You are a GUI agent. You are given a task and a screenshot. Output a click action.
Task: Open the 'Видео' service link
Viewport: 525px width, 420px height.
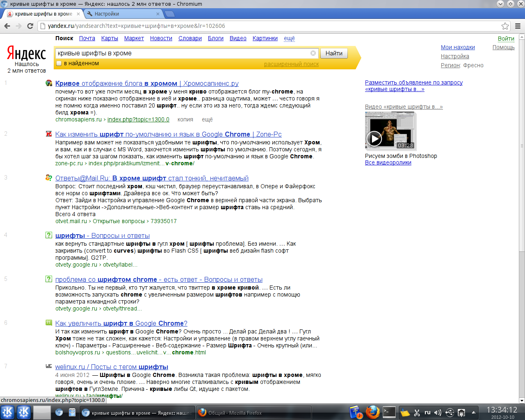click(x=238, y=38)
